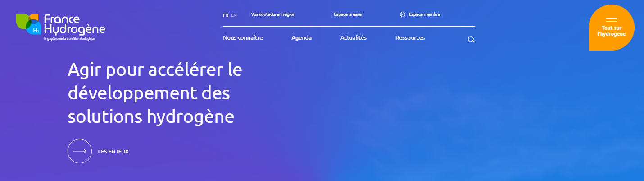
Task: Switch site language to FR
Action: coord(225,15)
